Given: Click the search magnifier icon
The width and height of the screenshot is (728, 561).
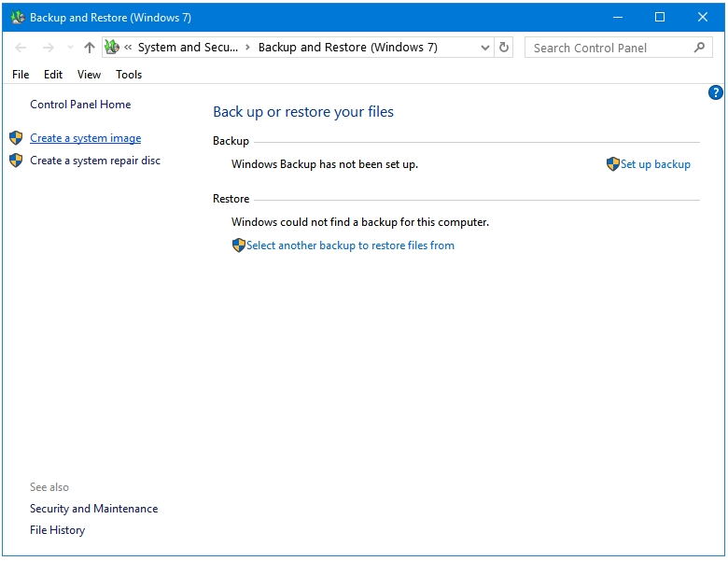Looking at the screenshot, I should click(x=699, y=48).
